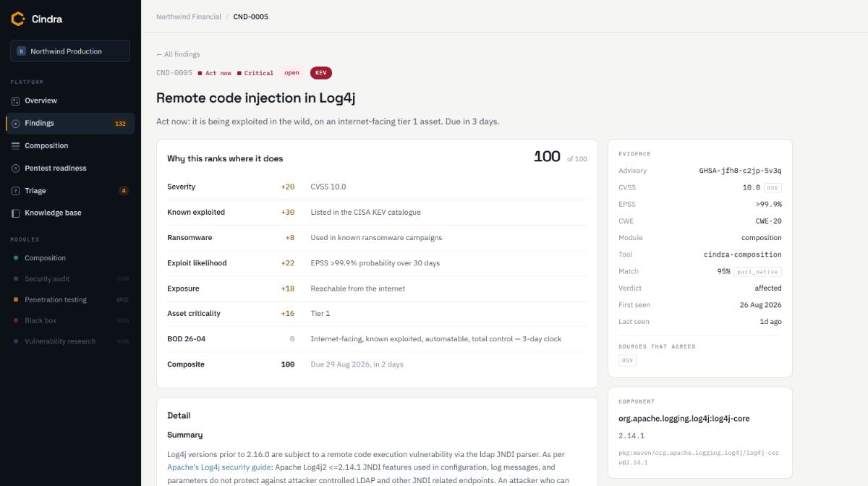Click the Findings target icon
Screen dimensions: 868x486
coord(16,123)
